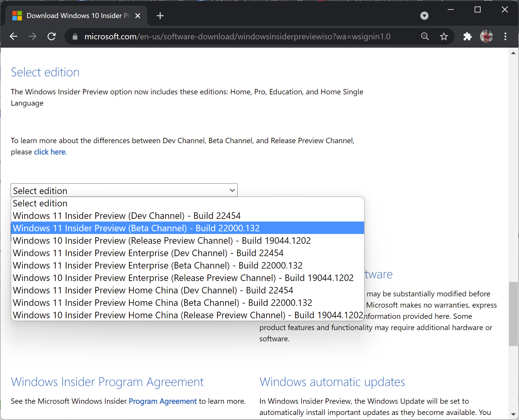The image size is (519, 420).
Task: Select Windows 11 Enterprise Dev Channel option
Action: 188,253
